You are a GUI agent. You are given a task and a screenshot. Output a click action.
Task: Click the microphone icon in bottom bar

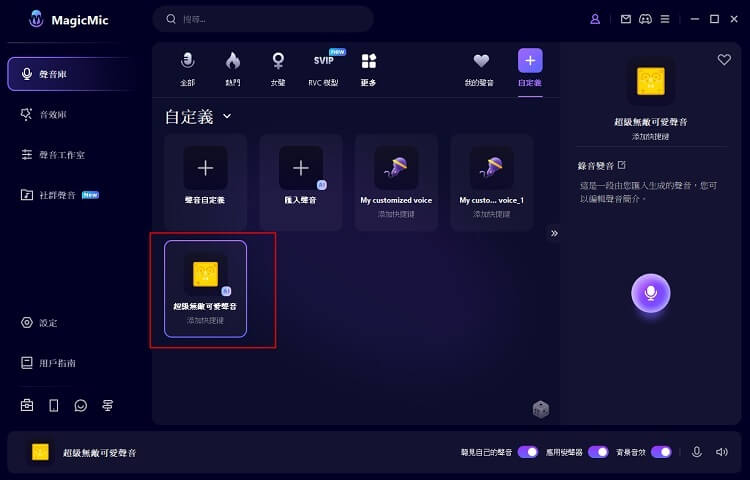pyautogui.click(x=697, y=452)
